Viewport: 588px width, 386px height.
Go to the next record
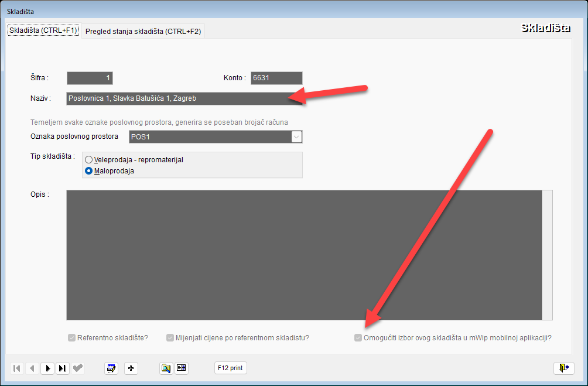click(x=47, y=368)
